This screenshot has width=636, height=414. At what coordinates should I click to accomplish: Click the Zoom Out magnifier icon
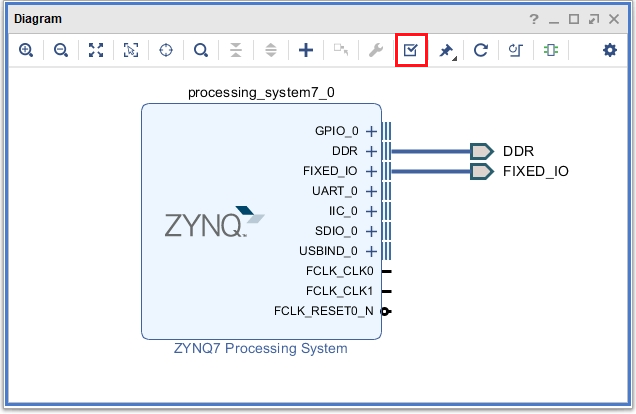[x=61, y=50]
